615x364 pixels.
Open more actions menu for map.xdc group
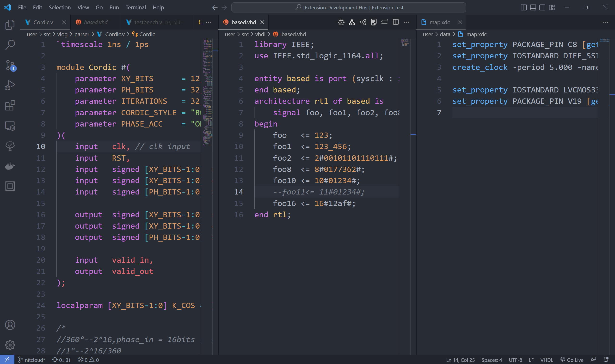[x=605, y=22]
